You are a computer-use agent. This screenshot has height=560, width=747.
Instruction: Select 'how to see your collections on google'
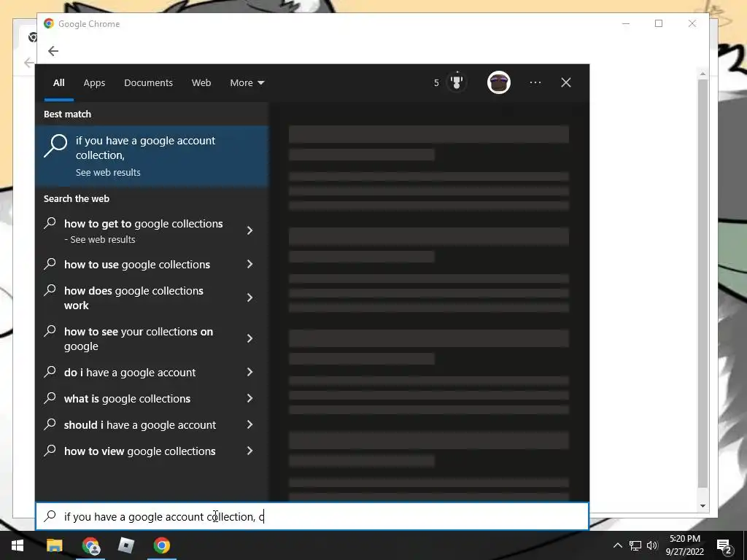139,338
